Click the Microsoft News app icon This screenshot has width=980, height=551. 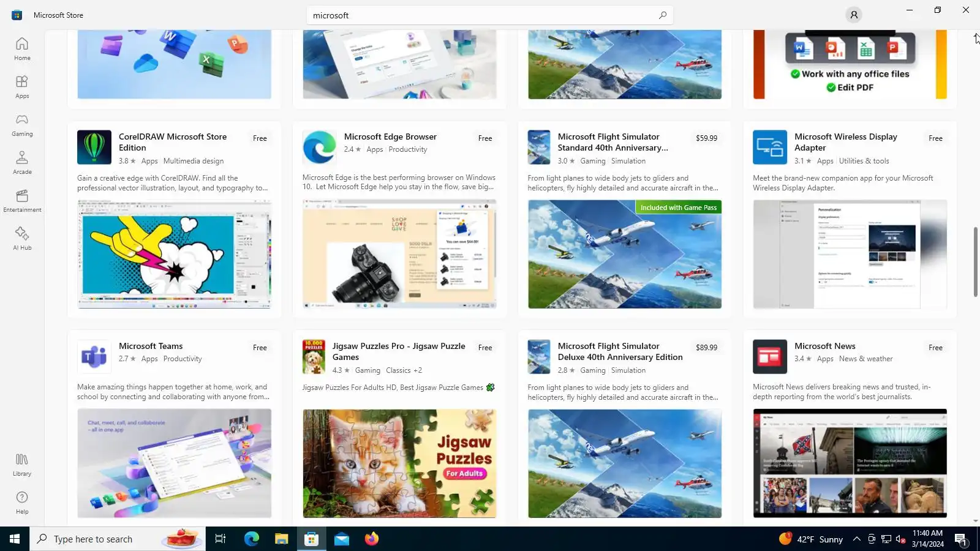(x=770, y=357)
